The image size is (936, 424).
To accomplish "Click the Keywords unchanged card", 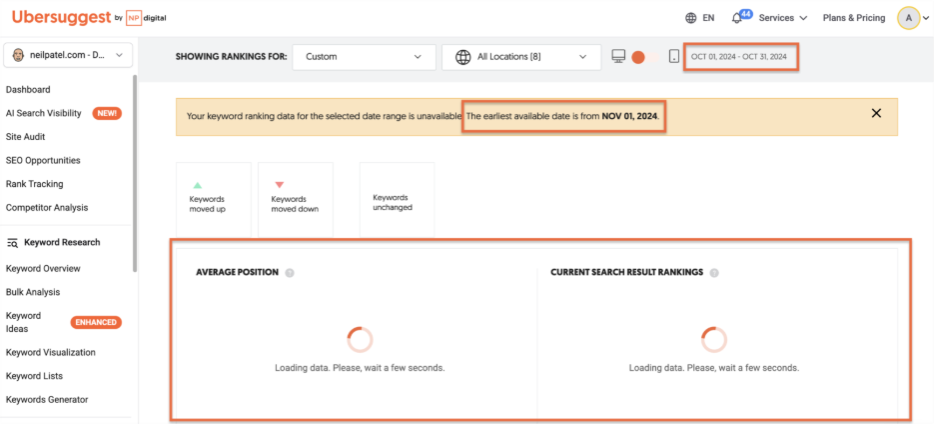I will click(x=397, y=198).
